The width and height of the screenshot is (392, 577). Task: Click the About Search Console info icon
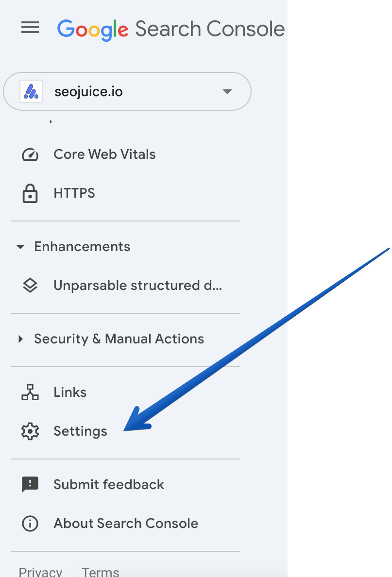tap(30, 524)
